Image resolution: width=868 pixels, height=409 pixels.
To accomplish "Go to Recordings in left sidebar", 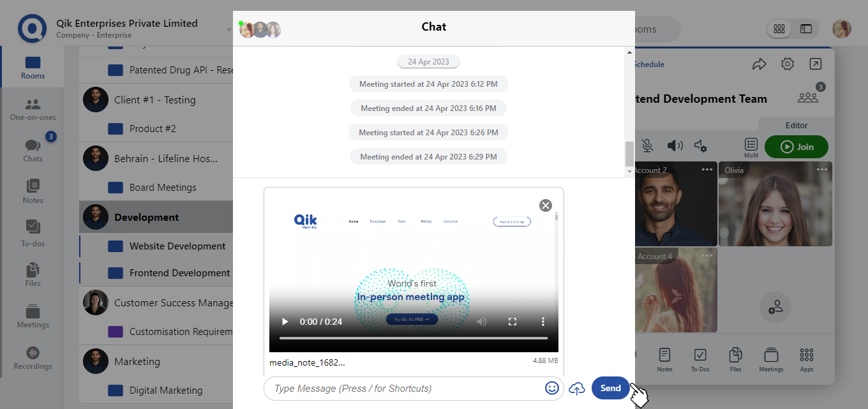I will pyautogui.click(x=33, y=358).
